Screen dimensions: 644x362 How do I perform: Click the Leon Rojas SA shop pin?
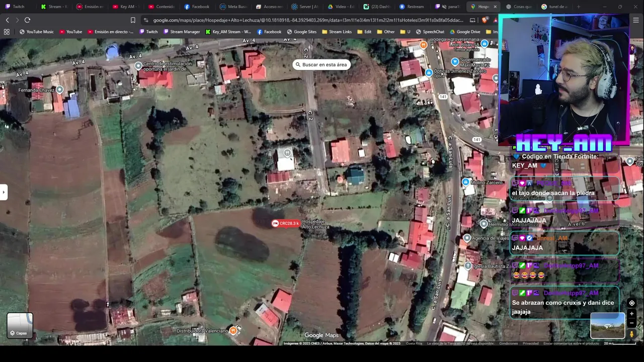[485, 44]
